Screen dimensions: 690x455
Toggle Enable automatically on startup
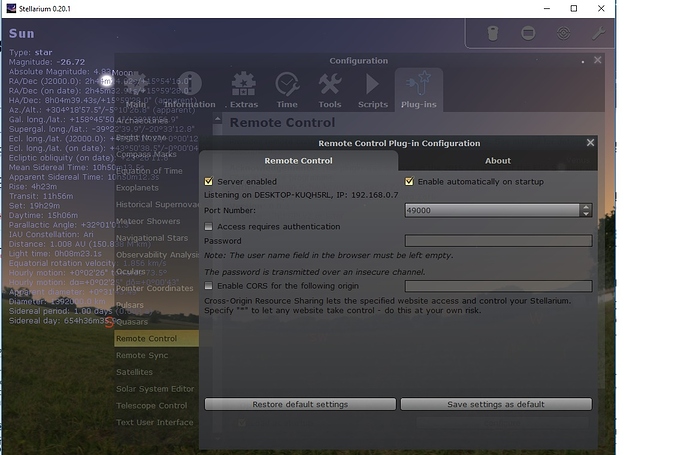409,182
